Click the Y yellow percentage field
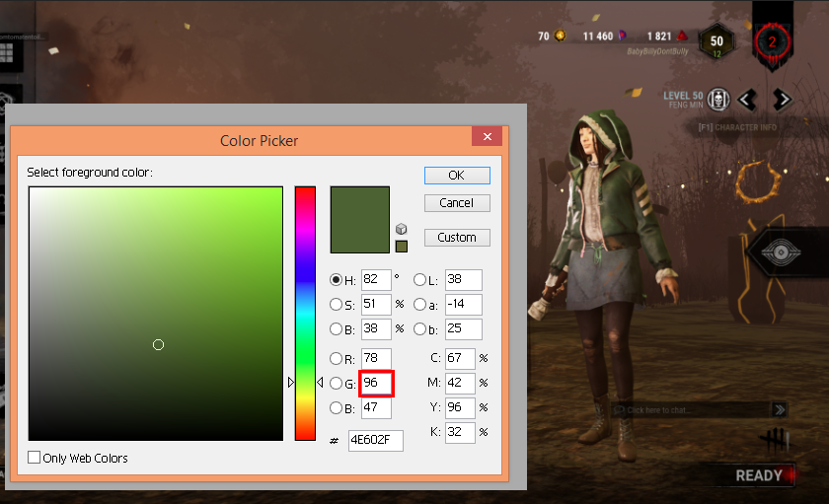Image resolution: width=829 pixels, height=504 pixels. (x=460, y=408)
